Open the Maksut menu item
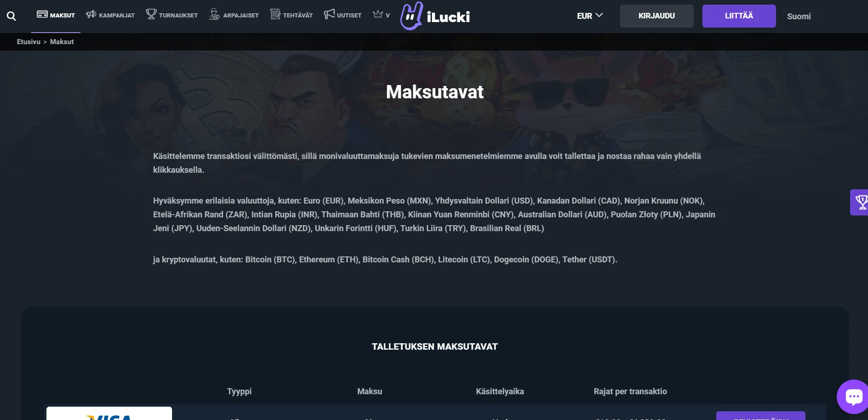Screen dimensions: 868x420 pos(56,15)
